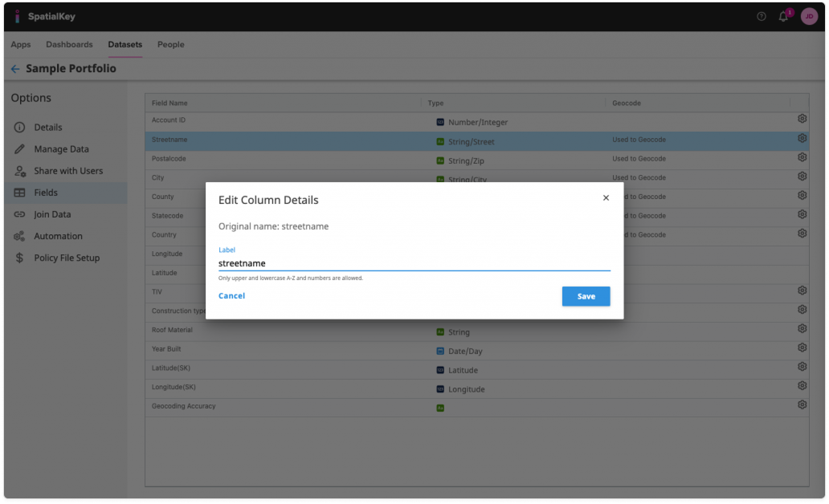Cancel editing the column details
Screen dimensions: 829x504
point(231,296)
